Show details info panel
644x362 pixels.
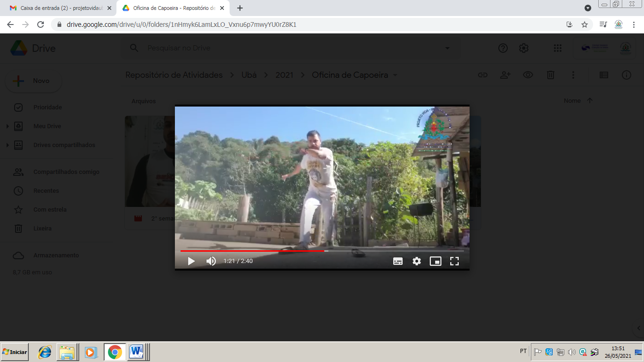click(626, 75)
